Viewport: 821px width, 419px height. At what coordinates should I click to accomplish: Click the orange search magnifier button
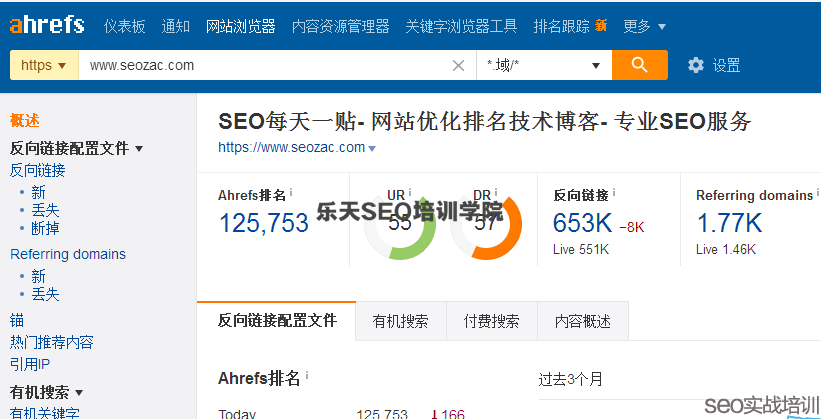(639, 65)
